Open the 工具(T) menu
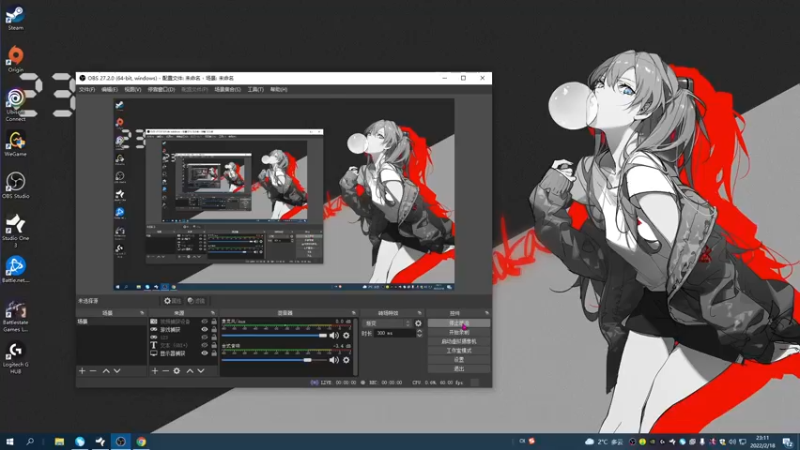This screenshot has width=800, height=450. coord(256,89)
